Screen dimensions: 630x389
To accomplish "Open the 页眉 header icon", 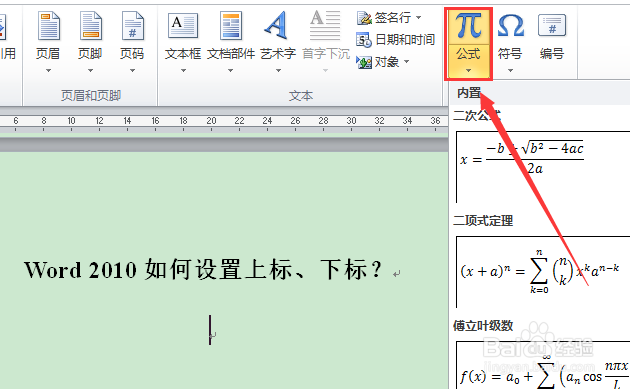I will tap(48, 26).
